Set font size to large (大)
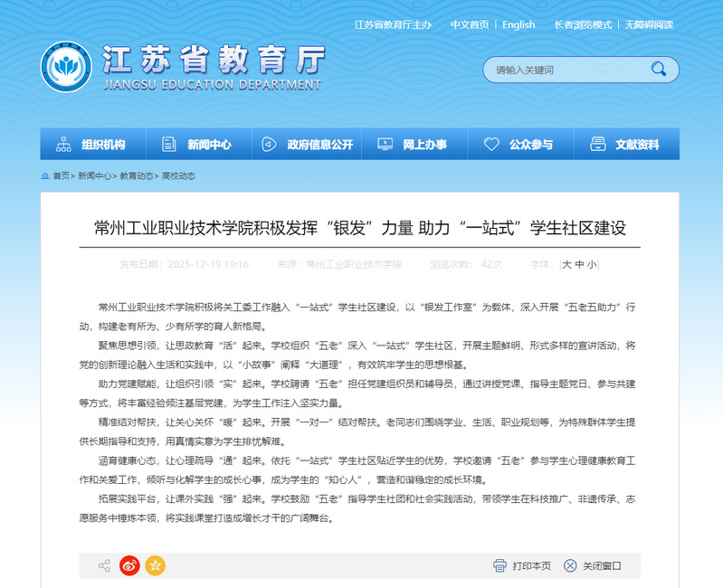This screenshot has width=723, height=588. 566,264
